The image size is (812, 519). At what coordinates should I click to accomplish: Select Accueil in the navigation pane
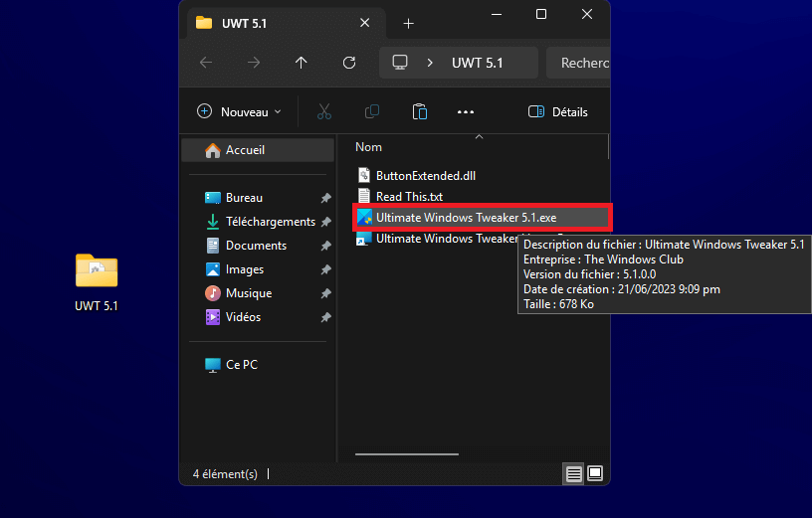[x=258, y=150]
